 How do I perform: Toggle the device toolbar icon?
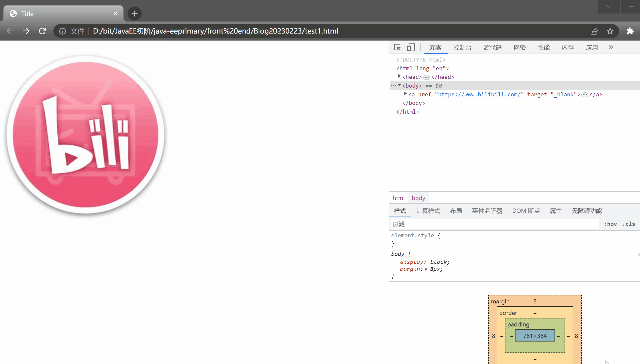point(411,47)
